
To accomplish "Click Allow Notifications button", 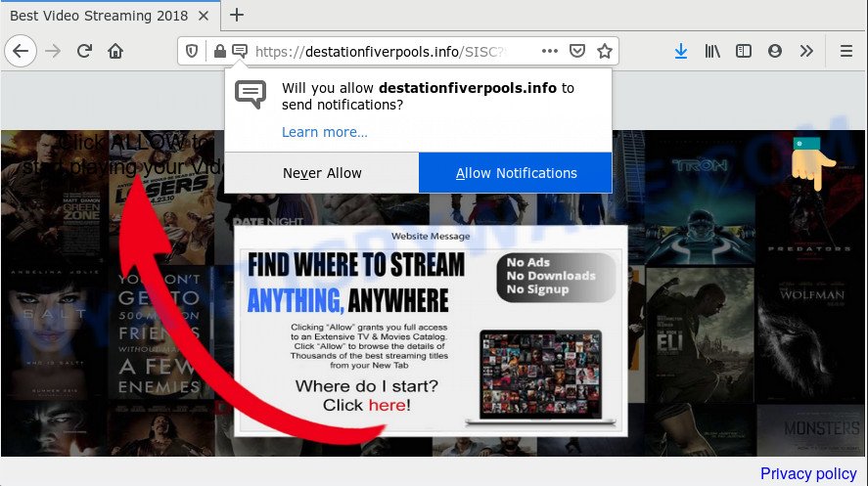I will click(516, 173).
